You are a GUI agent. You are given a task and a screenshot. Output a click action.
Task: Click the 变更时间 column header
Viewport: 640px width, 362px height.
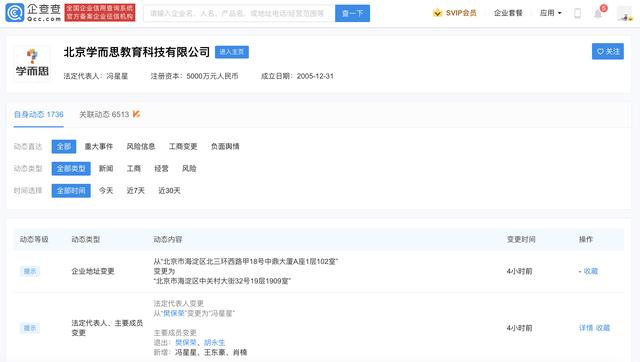tap(521, 240)
